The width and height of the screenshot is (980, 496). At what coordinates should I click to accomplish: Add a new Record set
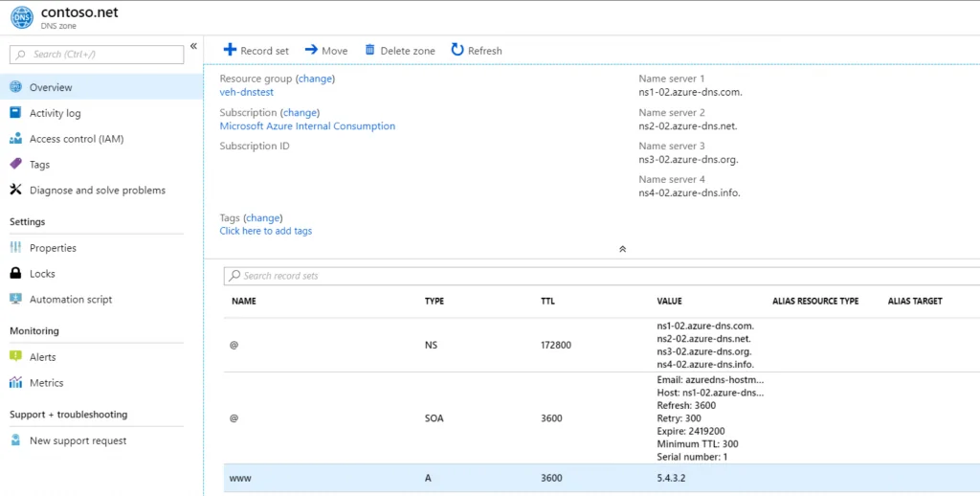pos(256,51)
